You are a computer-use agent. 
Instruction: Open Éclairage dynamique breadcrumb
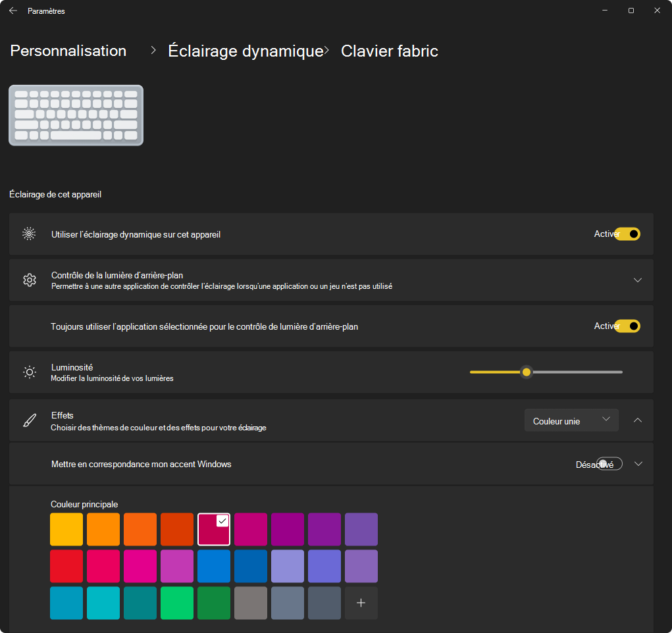coord(246,51)
